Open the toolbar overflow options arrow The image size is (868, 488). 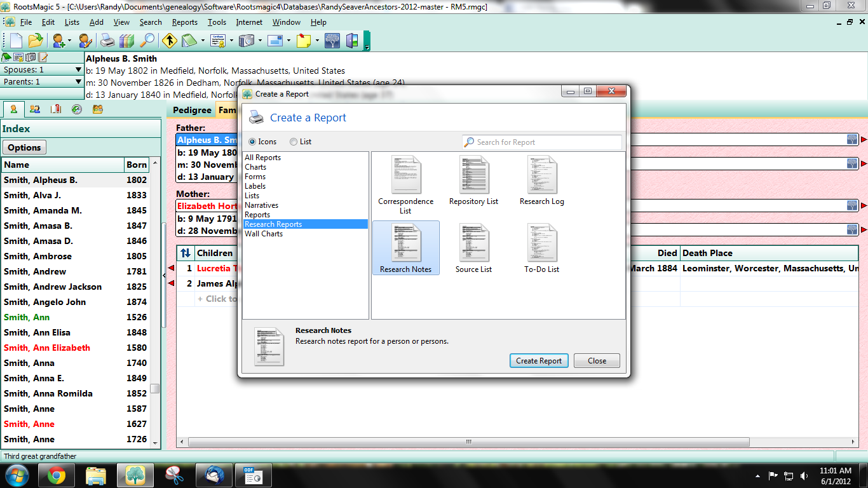pyautogui.click(x=367, y=41)
